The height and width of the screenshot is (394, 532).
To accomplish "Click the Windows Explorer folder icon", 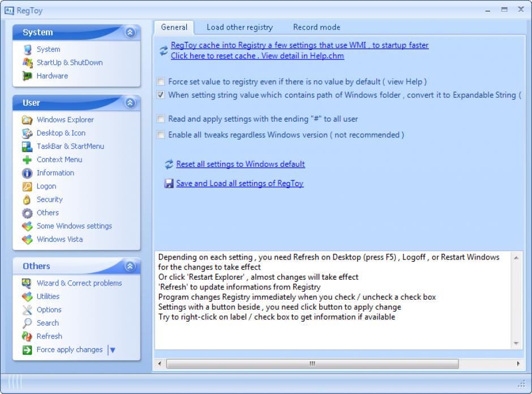I will [27, 120].
